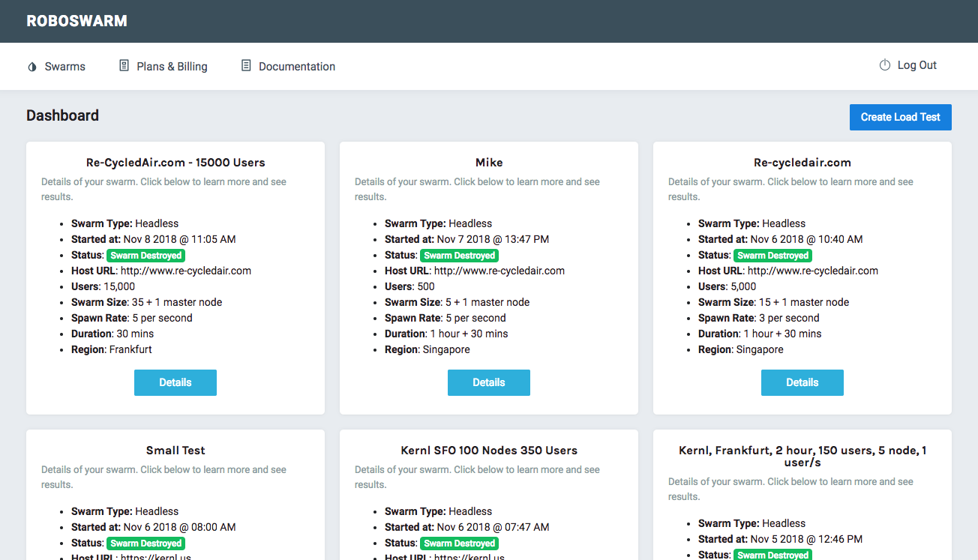
Task: Click Host URL in Mike card
Action: 475,271
